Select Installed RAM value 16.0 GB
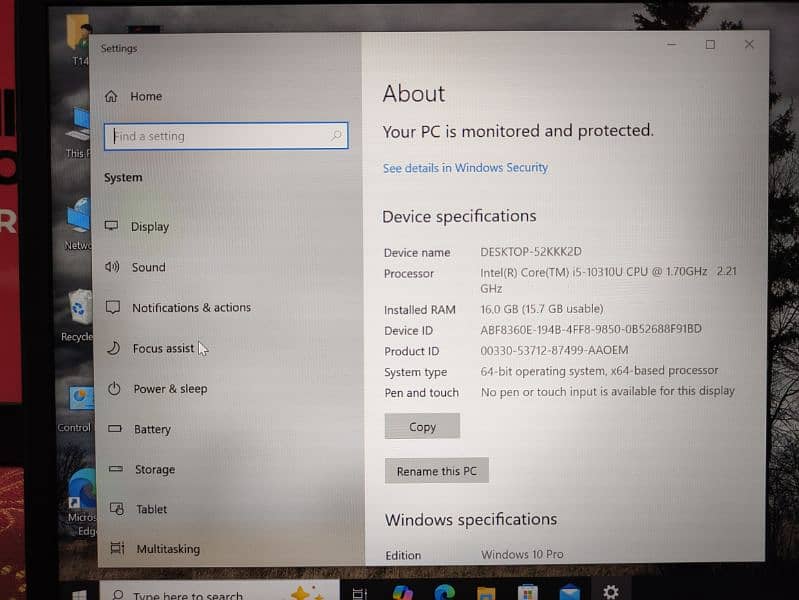Image resolution: width=799 pixels, height=600 pixels. click(x=542, y=308)
